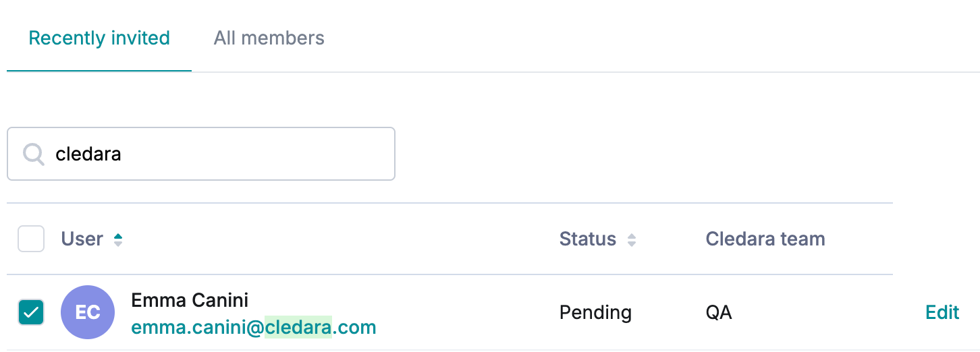This screenshot has height=352, width=980.
Task: Click the typed cledara query text
Action: point(88,154)
